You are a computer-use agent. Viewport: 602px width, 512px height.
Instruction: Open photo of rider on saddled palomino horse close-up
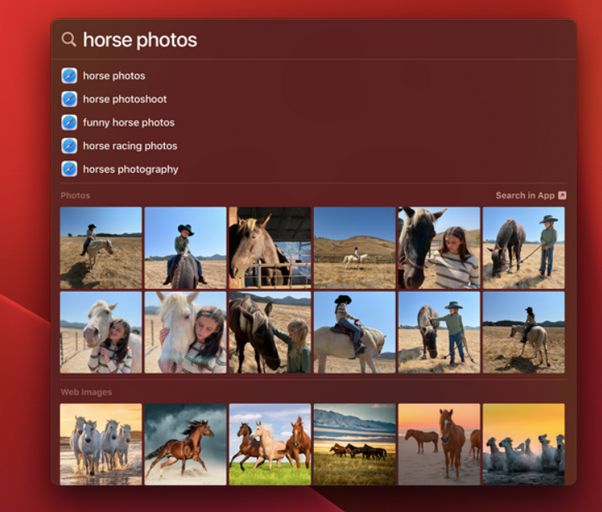click(355, 332)
